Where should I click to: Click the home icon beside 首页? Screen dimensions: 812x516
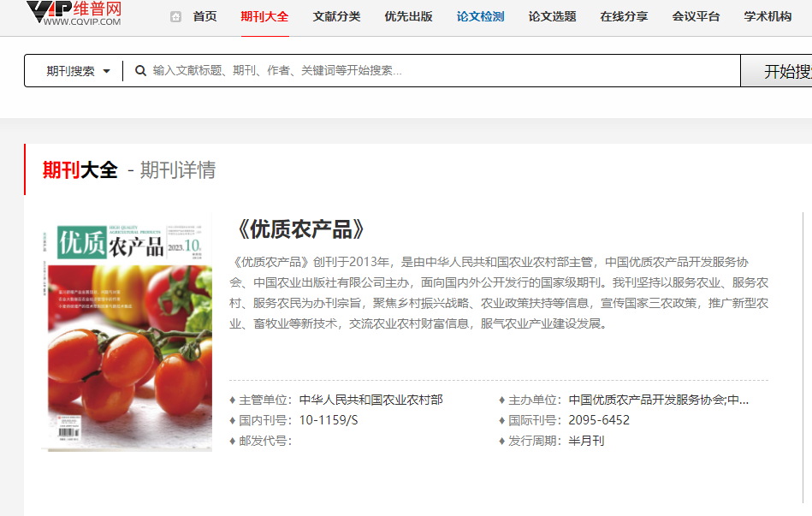[x=175, y=16]
